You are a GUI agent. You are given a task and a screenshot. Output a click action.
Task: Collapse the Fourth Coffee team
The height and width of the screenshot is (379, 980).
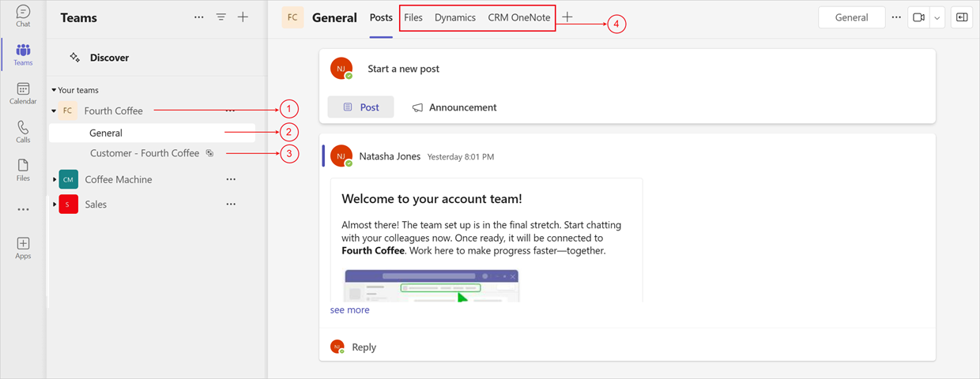54,111
